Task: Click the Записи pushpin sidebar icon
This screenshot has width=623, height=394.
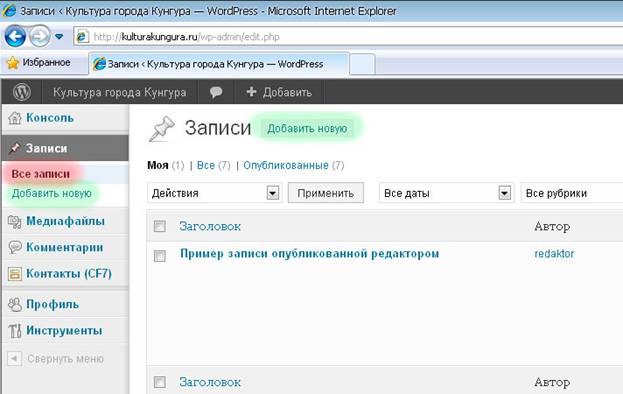Action: [x=15, y=148]
